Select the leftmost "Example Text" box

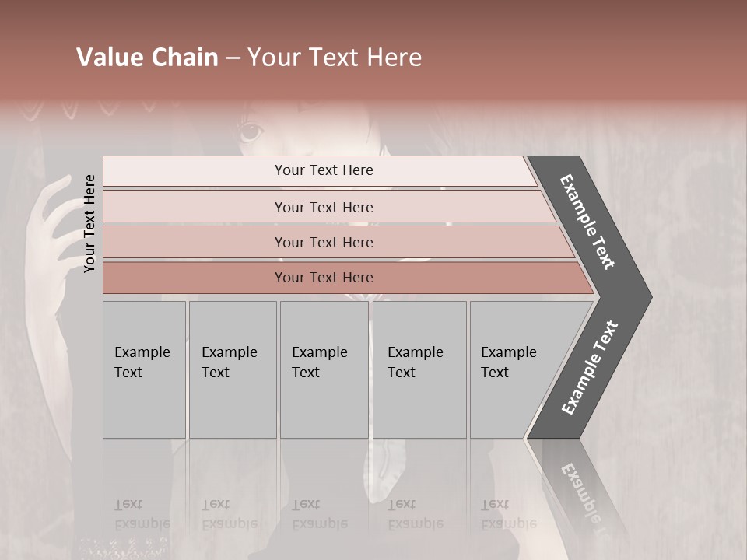point(144,369)
